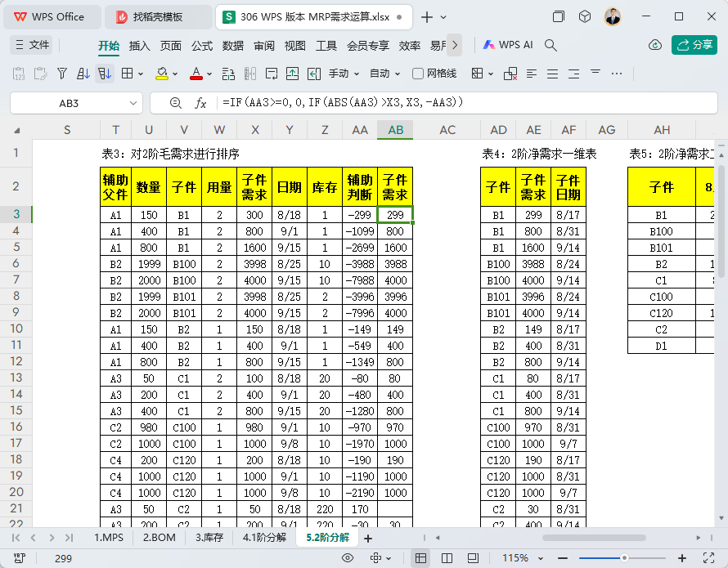Click the cloud sync icon
This screenshot has width=728, height=568.
pos(655,45)
